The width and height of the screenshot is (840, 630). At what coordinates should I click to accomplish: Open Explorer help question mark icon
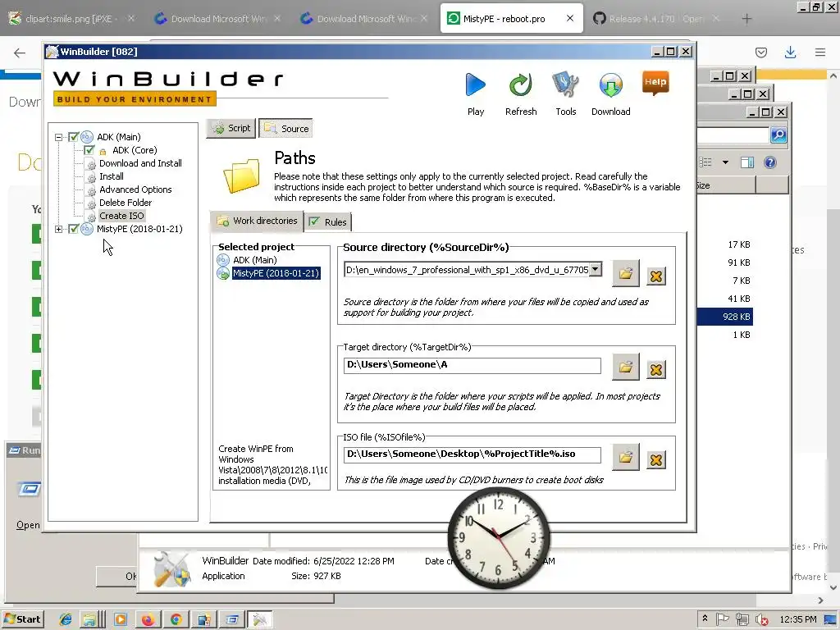click(769, 162)
